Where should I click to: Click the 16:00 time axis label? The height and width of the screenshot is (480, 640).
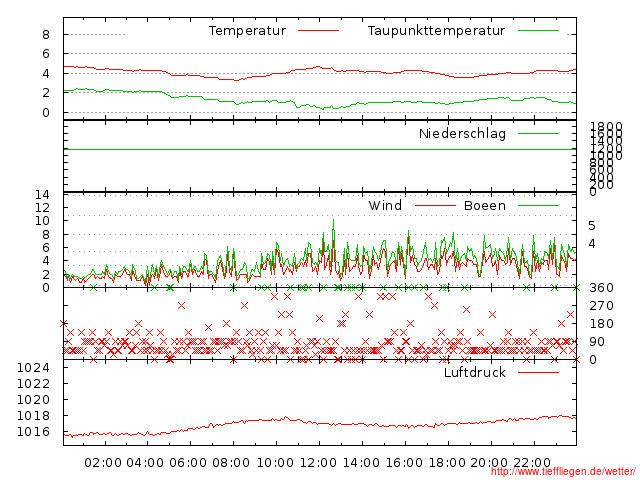[404, 463]
